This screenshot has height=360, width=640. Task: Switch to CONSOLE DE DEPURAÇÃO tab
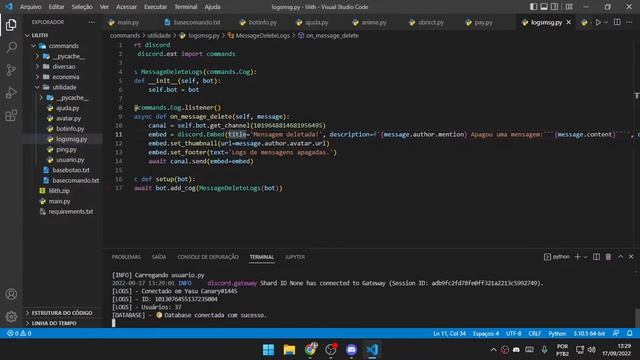208,257
